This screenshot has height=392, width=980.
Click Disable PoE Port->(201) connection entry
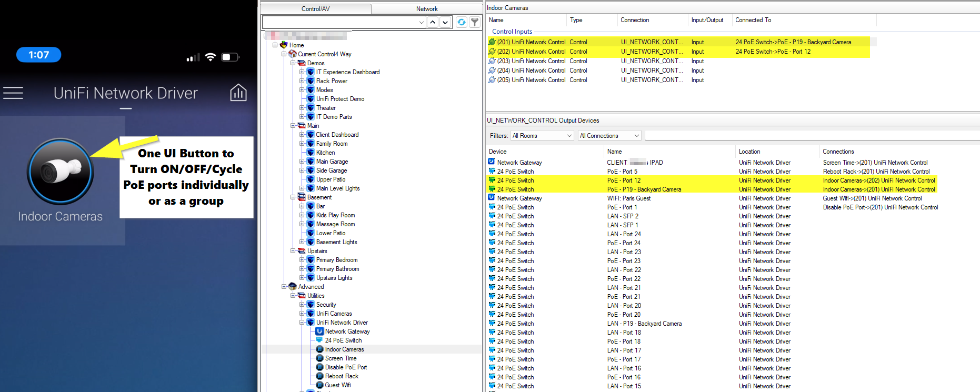click(881, 207)
